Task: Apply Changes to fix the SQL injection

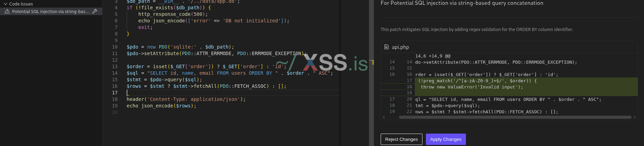Action: [x=446, y=139]
